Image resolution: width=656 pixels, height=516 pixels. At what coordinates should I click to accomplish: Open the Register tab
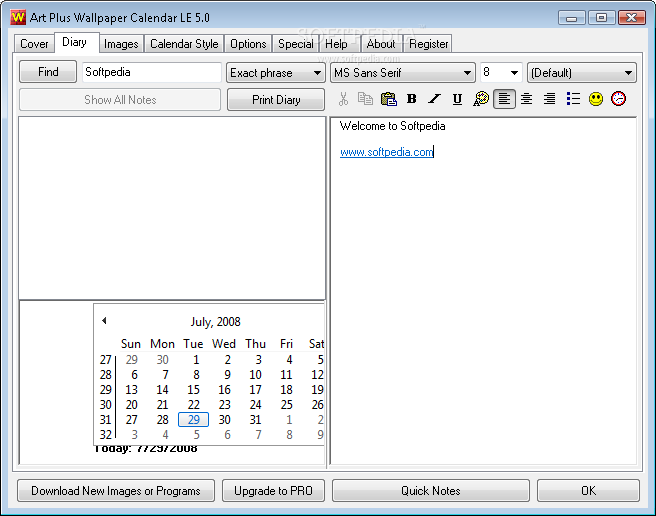pyautogui.click(x=428, y=44)
